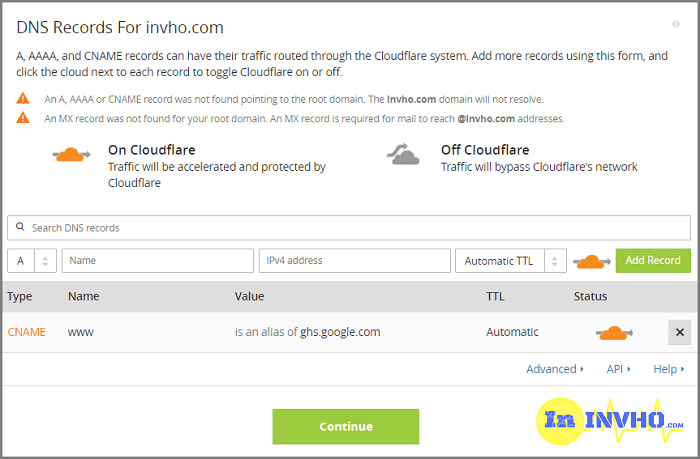
Task: Focus the Name input field
Action: [157, 261]
